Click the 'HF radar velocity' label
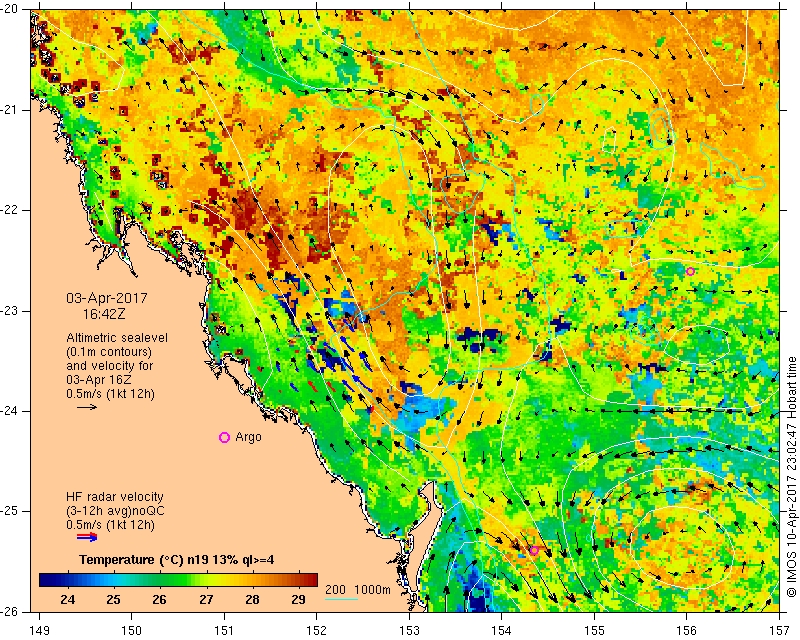This screenshot has height=640, width=800. 115,497
